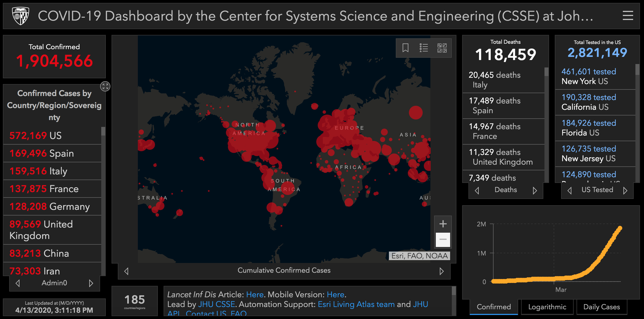Click the country list scrollbar
The image size is (644, 319).
103,131
